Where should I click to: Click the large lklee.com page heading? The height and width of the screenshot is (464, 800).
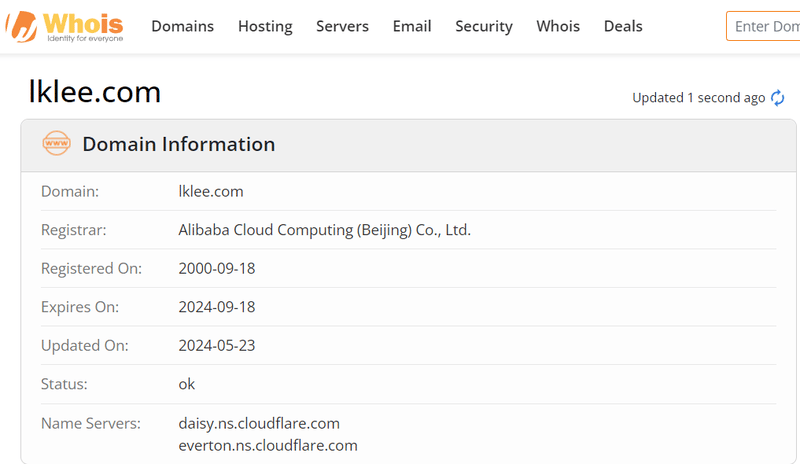(95, 92)
